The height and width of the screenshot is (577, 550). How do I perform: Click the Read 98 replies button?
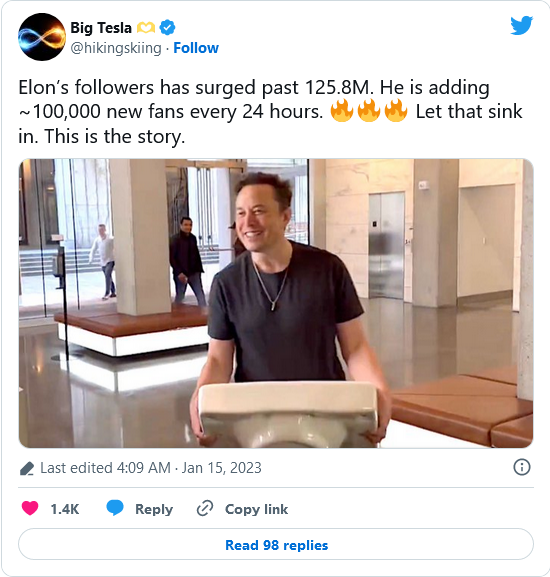276,544
